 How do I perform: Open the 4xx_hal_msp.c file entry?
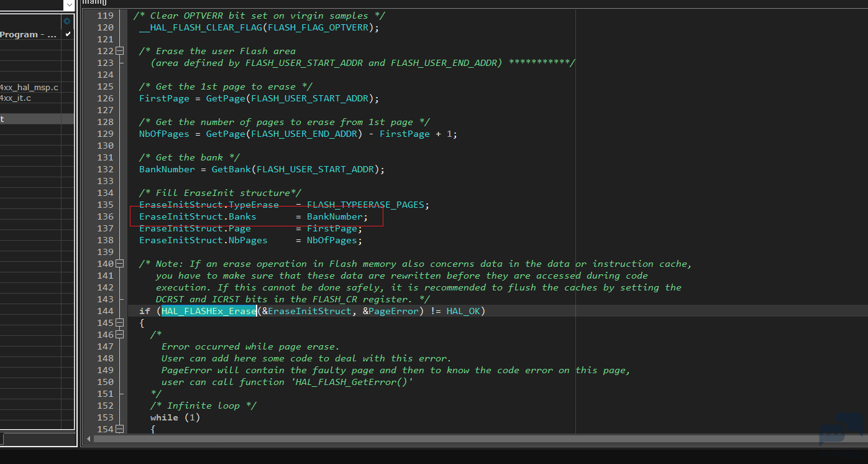click(x=28, y=87)
